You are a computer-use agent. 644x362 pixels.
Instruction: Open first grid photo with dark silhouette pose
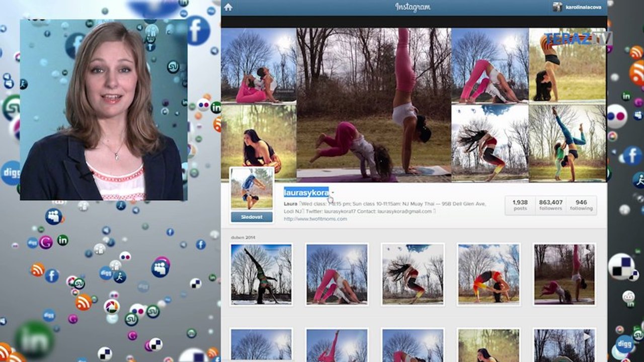262,275
